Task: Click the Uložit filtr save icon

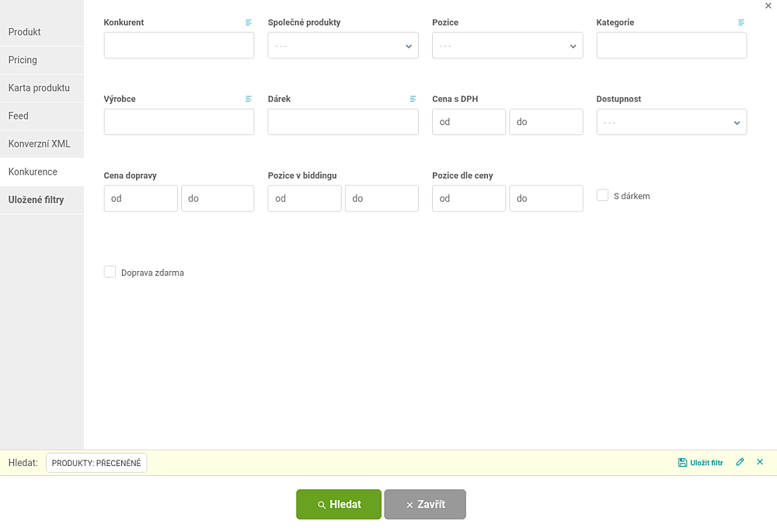Action: coord(682,463)
